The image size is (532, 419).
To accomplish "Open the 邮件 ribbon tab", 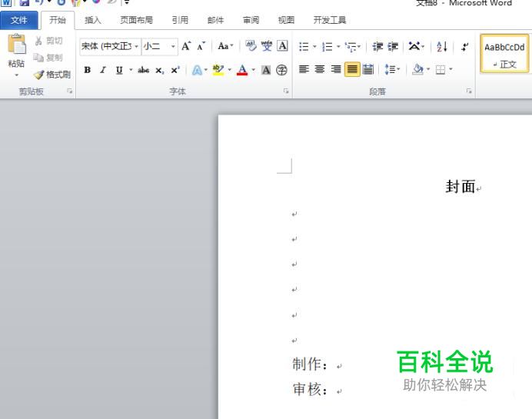I will [x=215, y=20].
